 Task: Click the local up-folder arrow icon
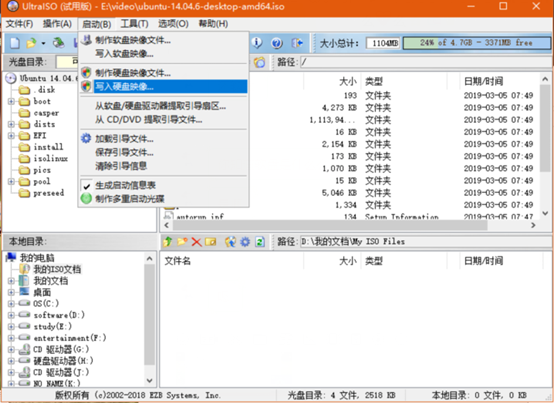[167, 242]
